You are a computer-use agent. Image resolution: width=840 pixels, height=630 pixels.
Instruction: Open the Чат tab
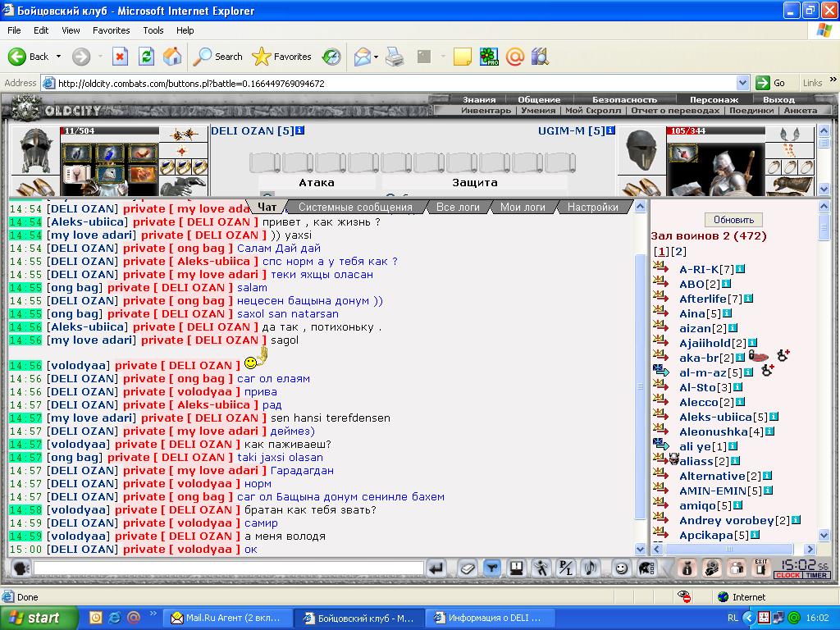[x=267, y=207]
